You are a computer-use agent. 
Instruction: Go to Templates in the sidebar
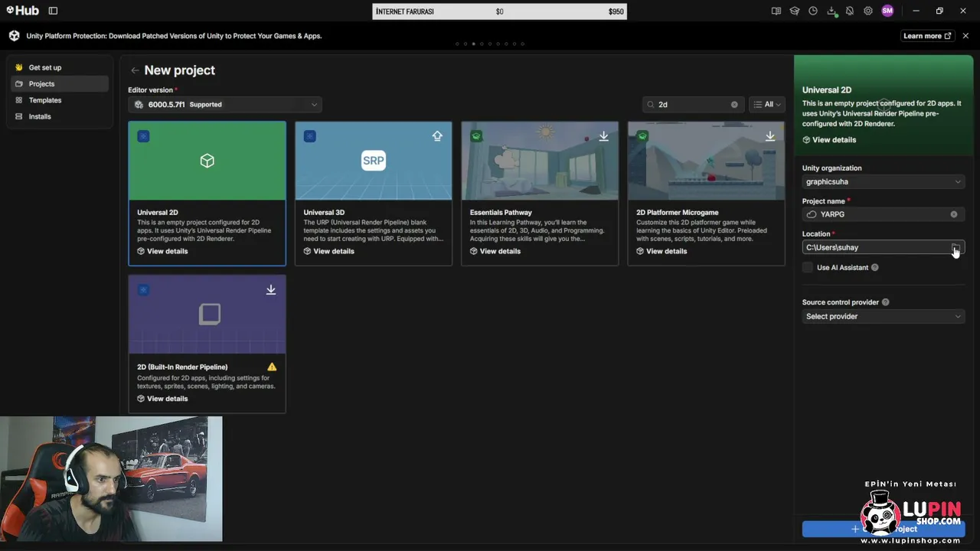click(60, 100)
